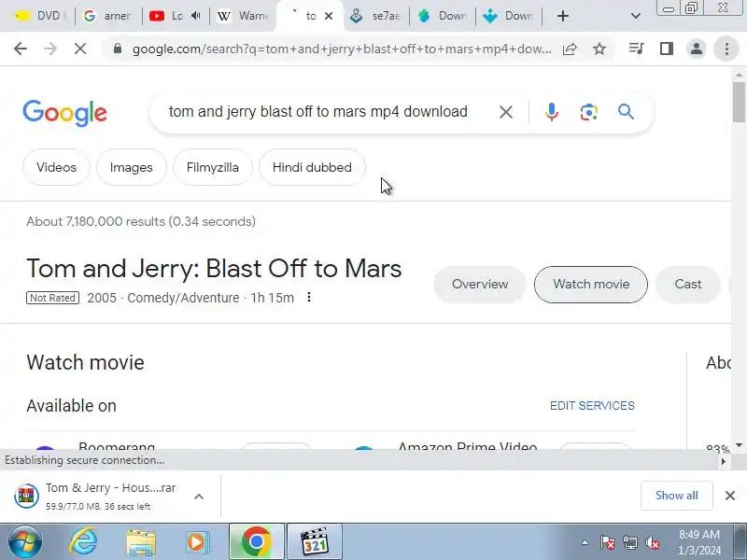Stop loading the page

point(80,49)
